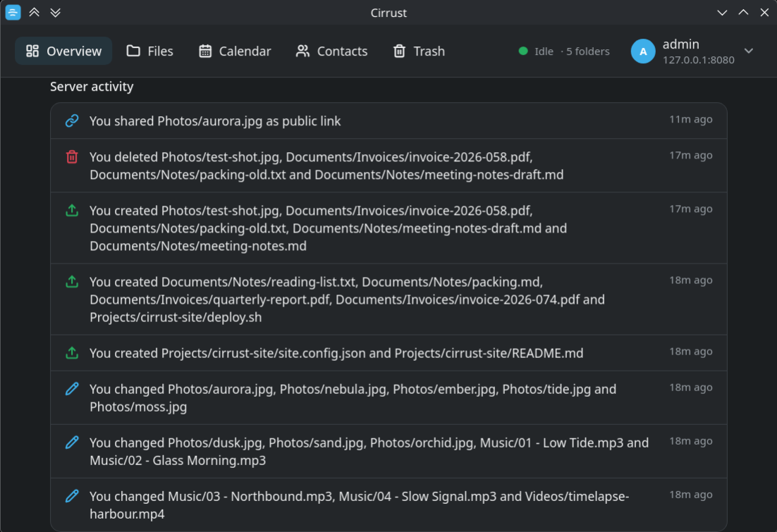Open the Trash tab
The width and height of the screenshot is (777, 532).
pos(419,51)
